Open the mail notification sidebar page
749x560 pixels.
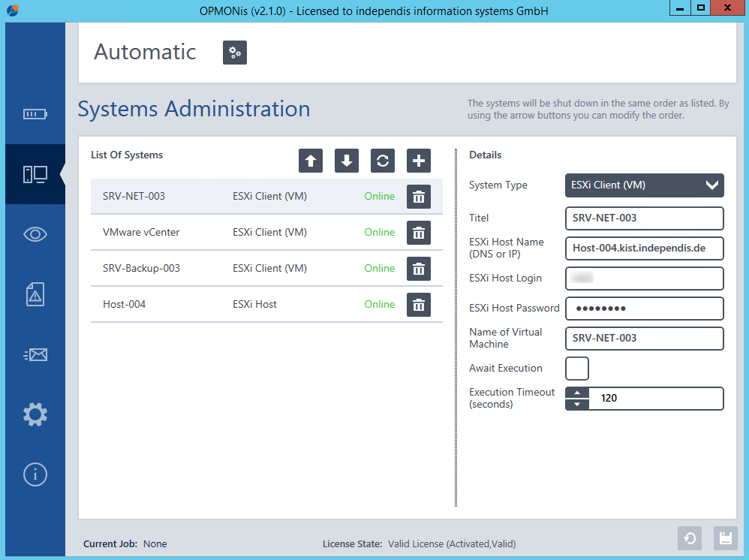point(35,354)
